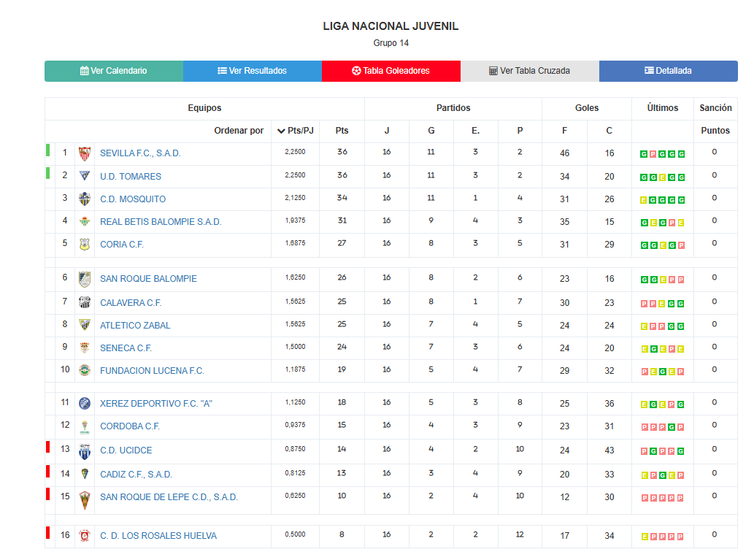Click the San Roque Balompie crest icon

pos(85,279)
